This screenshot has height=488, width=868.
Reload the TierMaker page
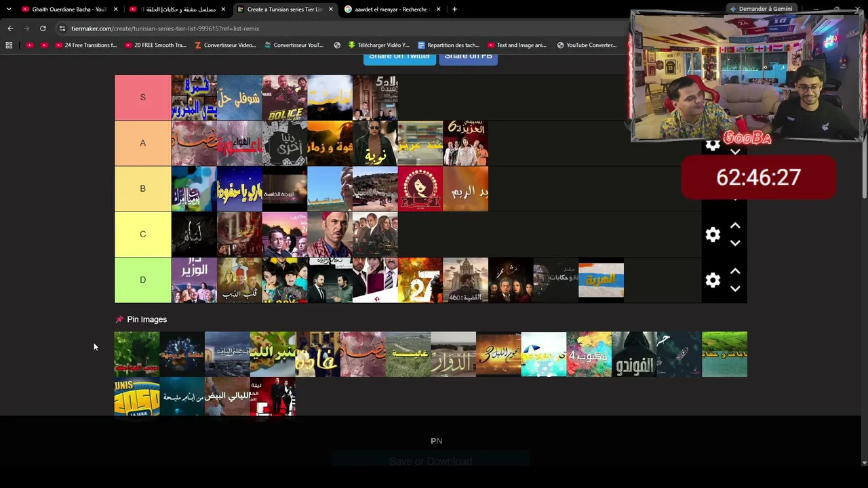tap(43, 28)
